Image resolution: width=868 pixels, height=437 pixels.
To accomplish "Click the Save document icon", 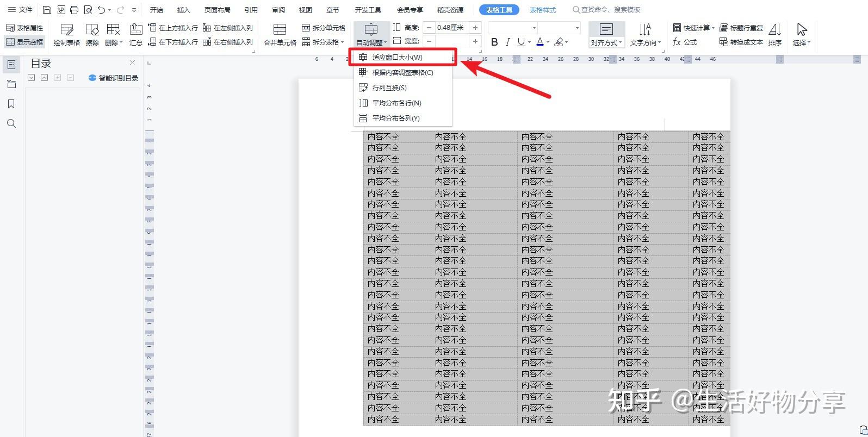I will 47,10.
